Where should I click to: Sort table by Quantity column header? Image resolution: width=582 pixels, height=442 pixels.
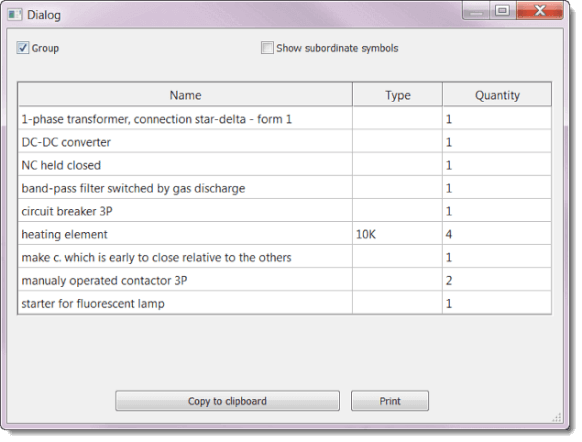coord(497,95)
